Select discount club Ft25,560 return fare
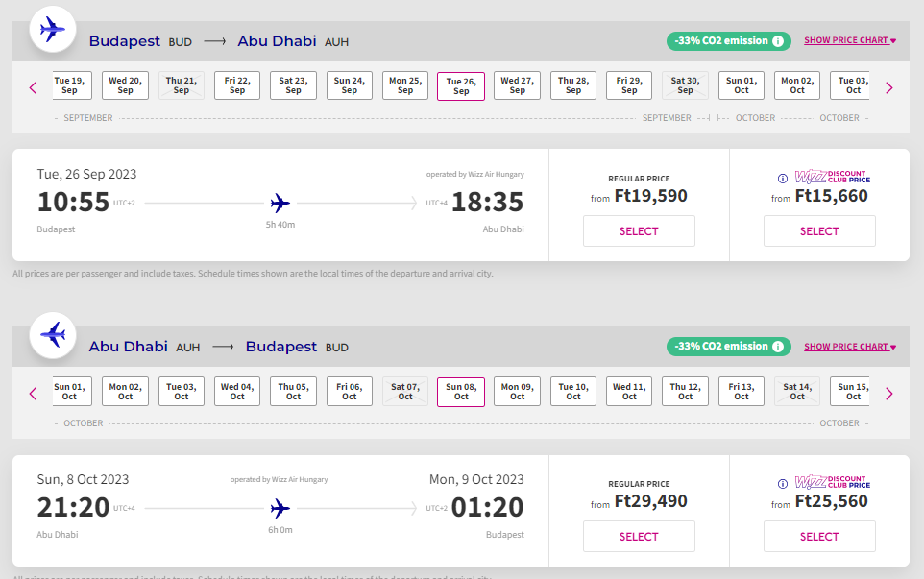Image resolution: width=924 pixels, height=579 pixels. (x=819, y=537)
